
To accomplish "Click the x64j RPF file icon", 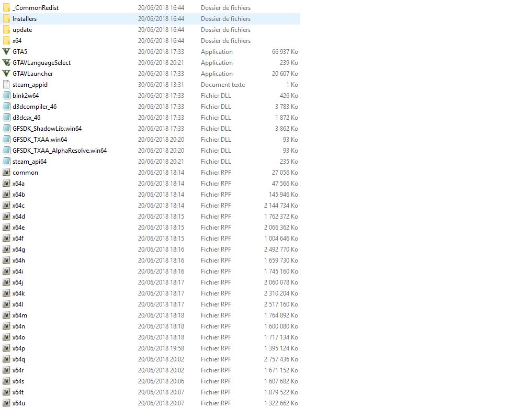I will 6,282.
